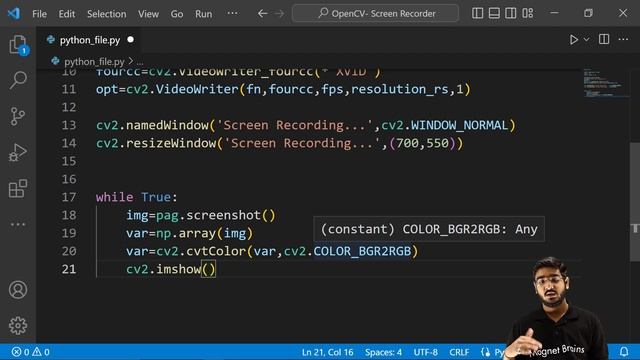Open the View menu

[x=148, y=14]
